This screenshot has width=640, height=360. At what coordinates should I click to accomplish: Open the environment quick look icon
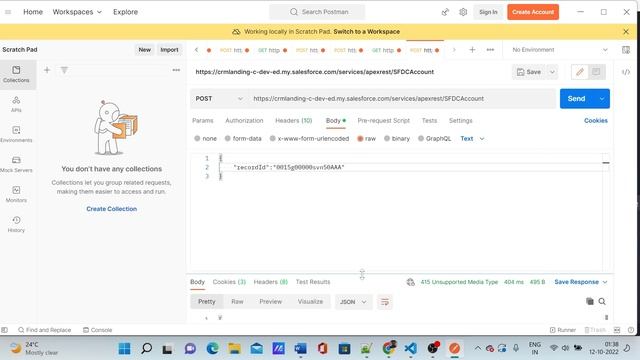pyautogui.click(x=626, y=50)
